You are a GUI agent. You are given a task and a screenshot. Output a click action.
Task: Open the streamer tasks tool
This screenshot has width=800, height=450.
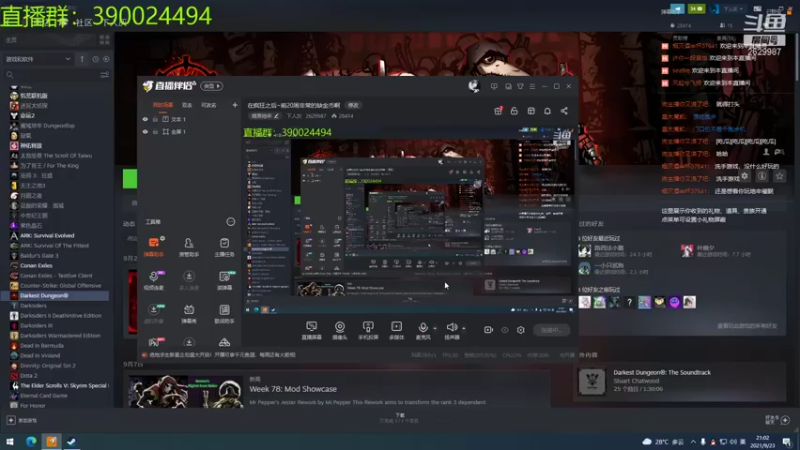224,246
